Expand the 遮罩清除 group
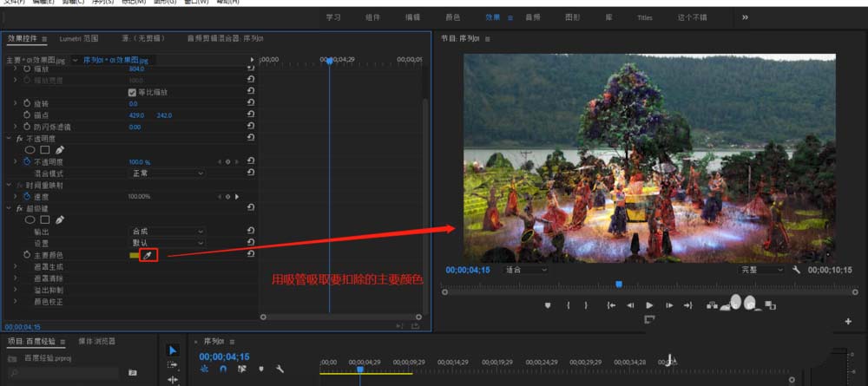The width and height of the screenshot is (868, 386). click(15, 278)
